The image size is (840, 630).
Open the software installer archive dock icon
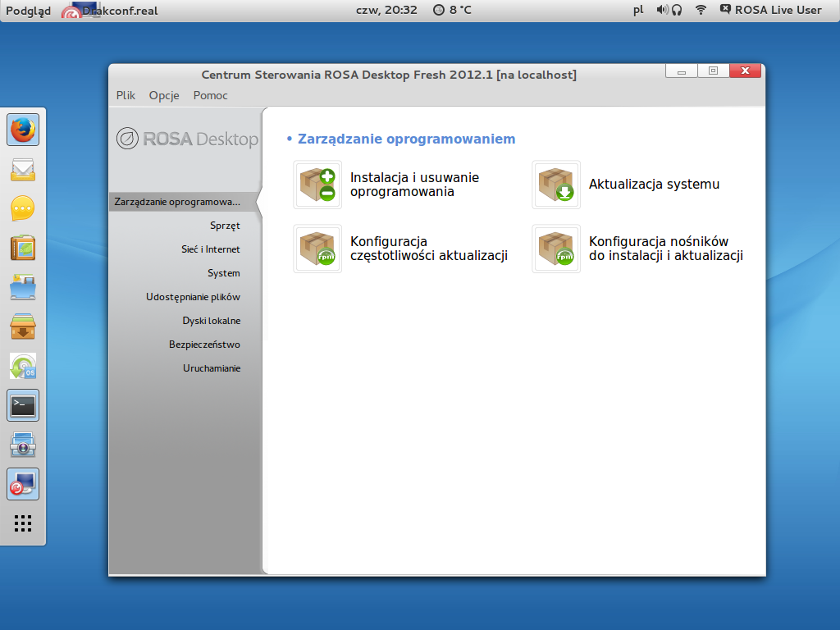click(23, 326)
